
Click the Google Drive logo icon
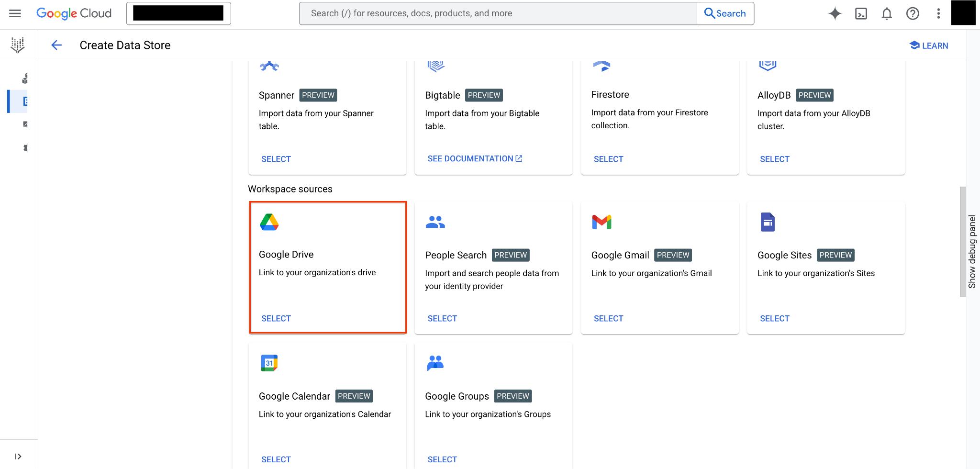coord(269,222)
